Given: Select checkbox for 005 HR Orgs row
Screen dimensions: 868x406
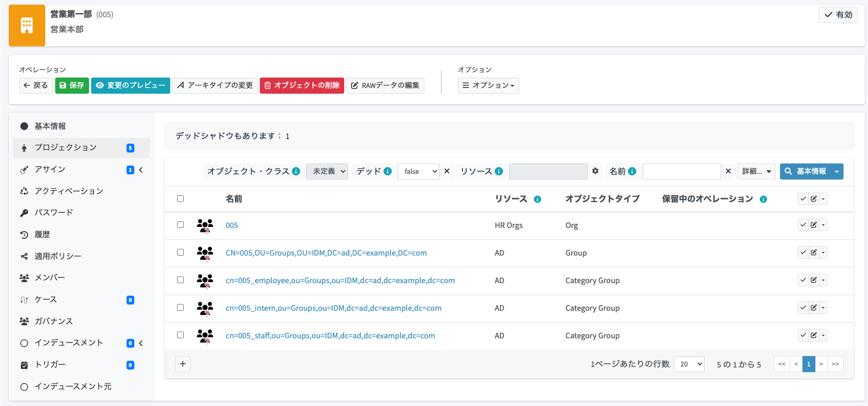Looking at the screenshot, I should (x=180, y=225).
